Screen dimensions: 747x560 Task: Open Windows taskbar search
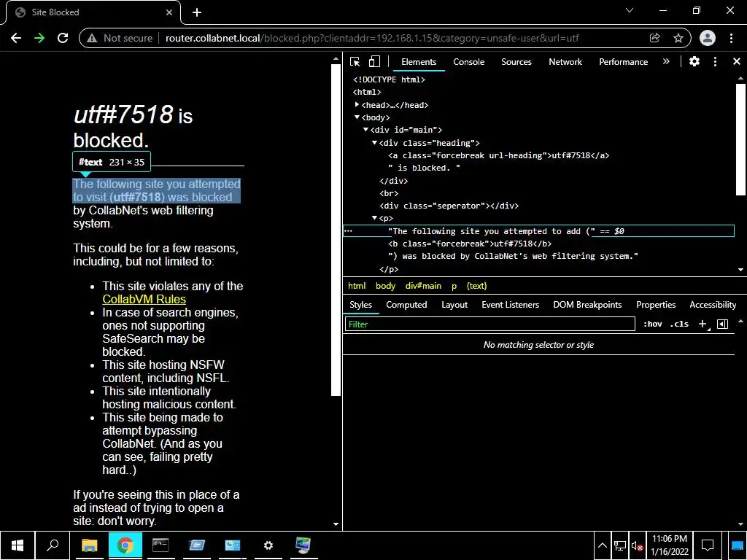[53, 545]
